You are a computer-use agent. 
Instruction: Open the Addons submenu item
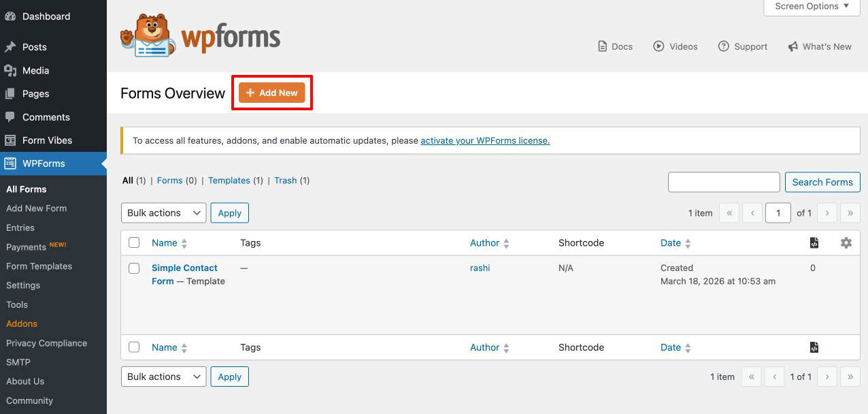pos(22,323)
